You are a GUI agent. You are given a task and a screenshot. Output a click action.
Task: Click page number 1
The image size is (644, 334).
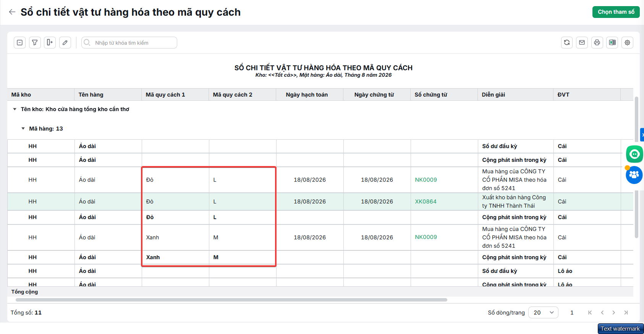(x=572, y=312)
